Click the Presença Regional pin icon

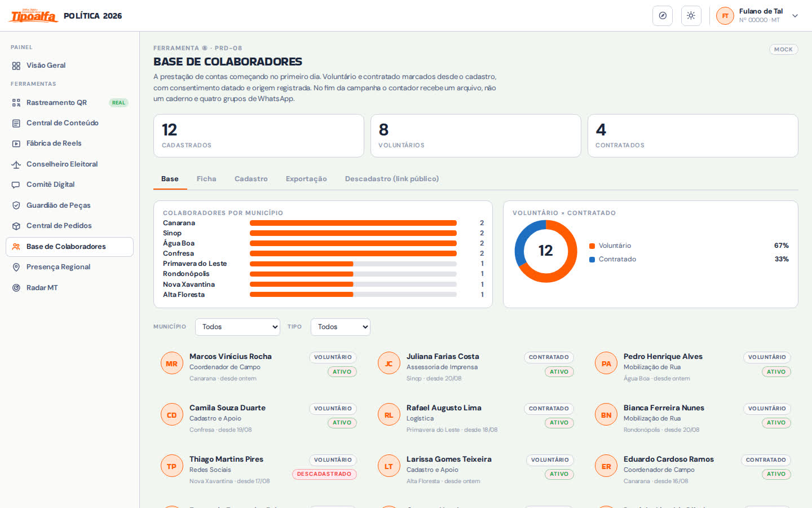click(16, 267)
